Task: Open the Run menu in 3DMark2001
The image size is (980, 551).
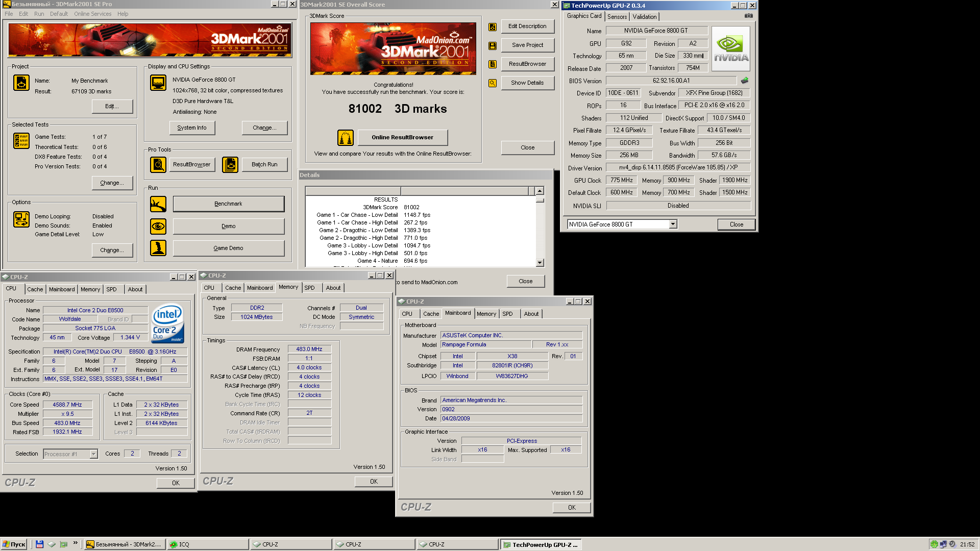Action: 39,14
